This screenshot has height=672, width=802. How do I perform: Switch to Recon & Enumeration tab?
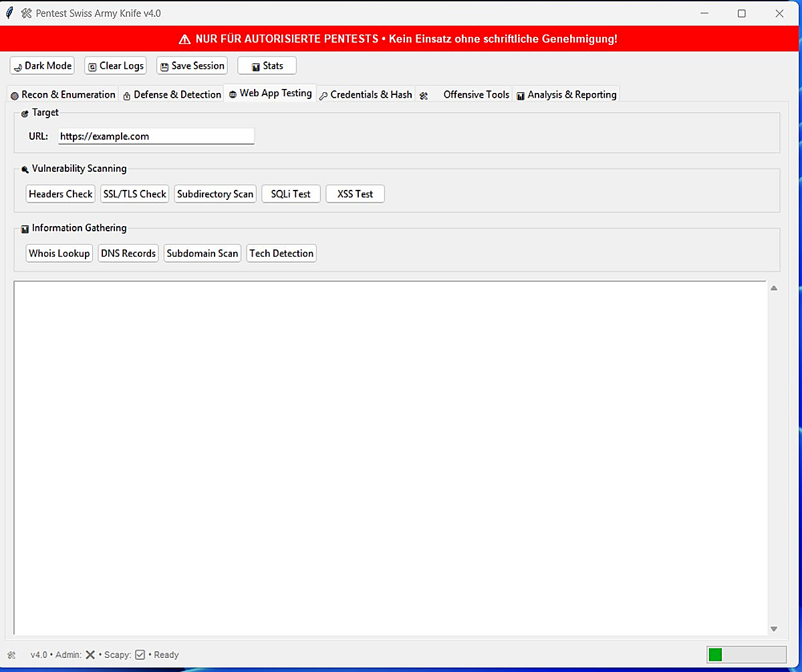tap(63, 95)
